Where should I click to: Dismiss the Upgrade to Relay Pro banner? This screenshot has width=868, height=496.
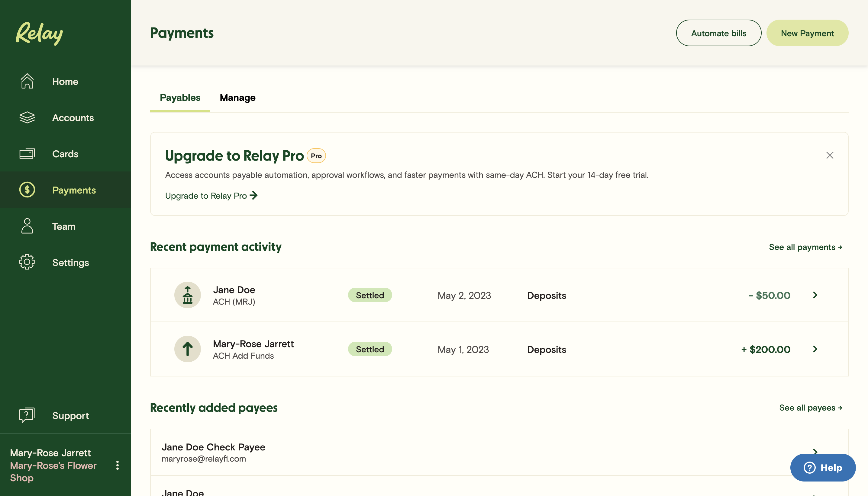click(x=830, y=155)
